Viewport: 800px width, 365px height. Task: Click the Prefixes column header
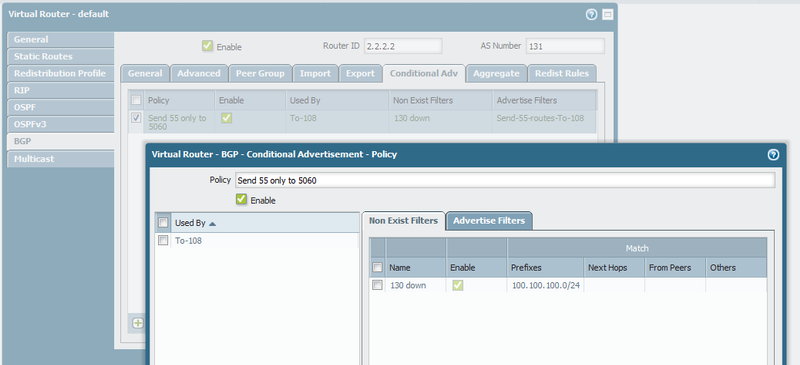click(x=545, y=267)
